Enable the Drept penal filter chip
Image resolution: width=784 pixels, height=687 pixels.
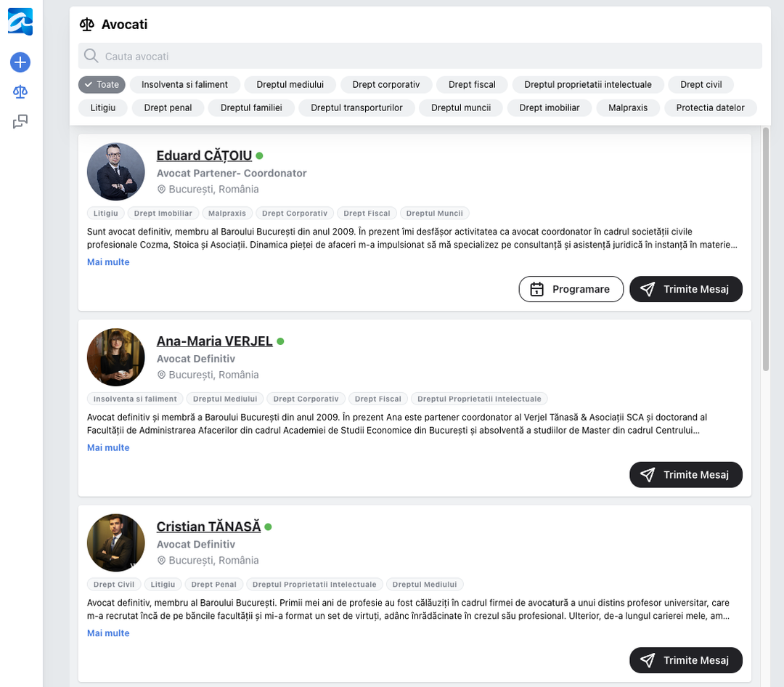[168, 107]
